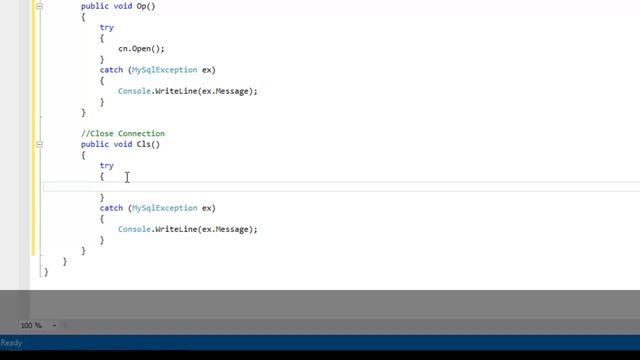
Task: Open the 100 % zoom dropdown
Action: [x=54, y=325]
